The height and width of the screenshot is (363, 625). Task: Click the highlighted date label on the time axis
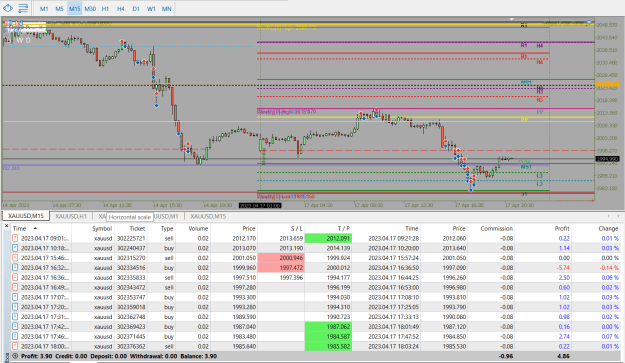coord(260,205)
